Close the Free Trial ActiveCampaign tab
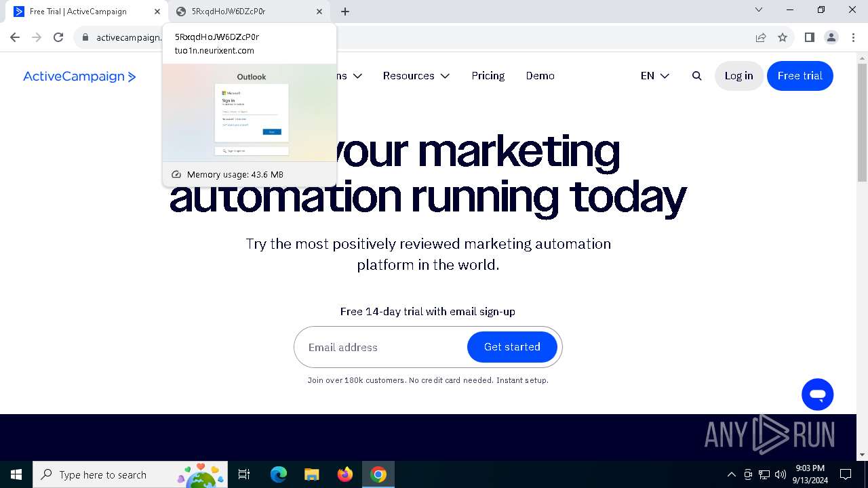 157,12
